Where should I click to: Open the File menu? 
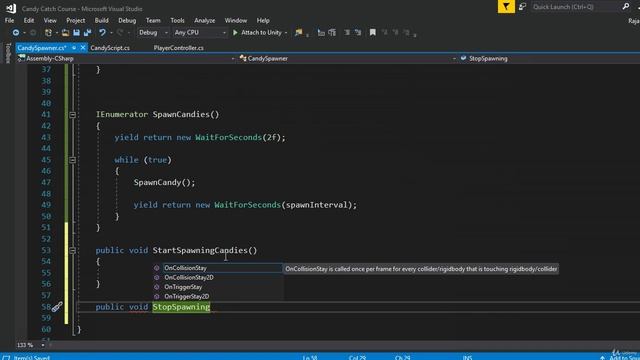pos(9,20)
